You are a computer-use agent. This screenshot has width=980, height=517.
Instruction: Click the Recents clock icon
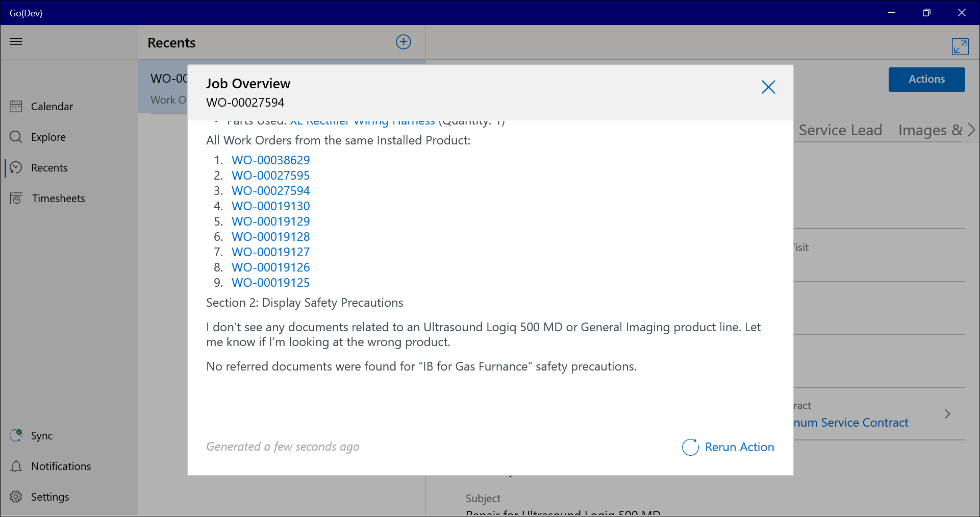[x=16, y=167]
